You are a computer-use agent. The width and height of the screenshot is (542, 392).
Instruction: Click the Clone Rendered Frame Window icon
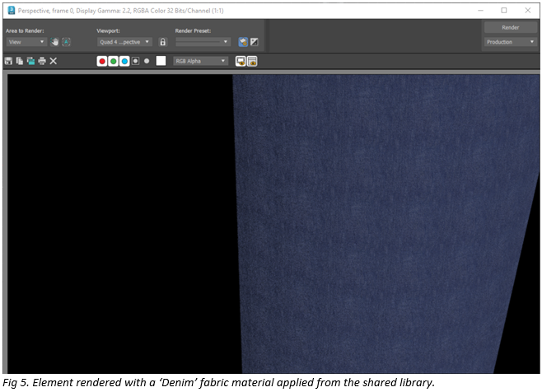30,61
